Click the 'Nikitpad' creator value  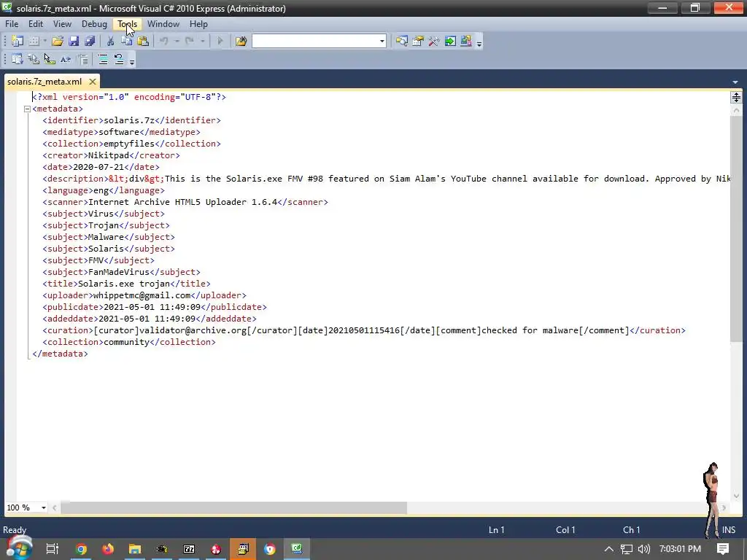point(109,155)
